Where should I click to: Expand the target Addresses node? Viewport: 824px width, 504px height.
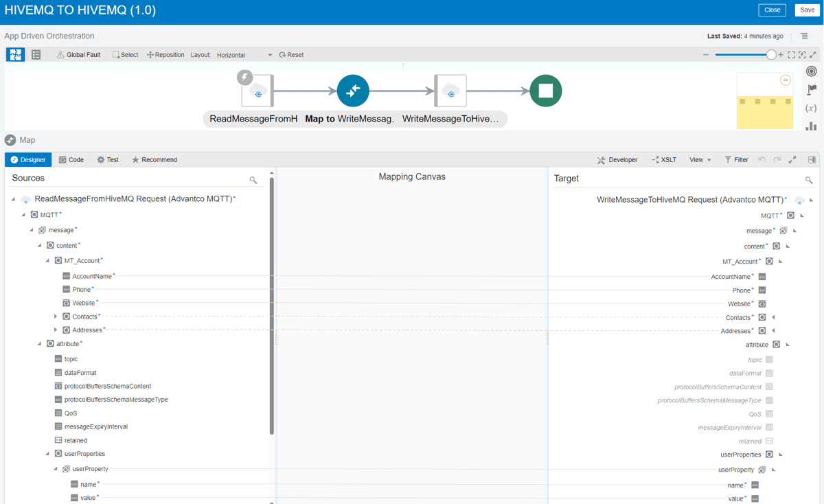[x=773, y=331]
